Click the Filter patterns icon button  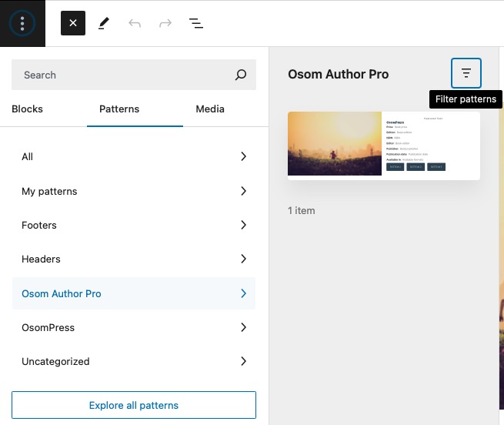[466, 73]
